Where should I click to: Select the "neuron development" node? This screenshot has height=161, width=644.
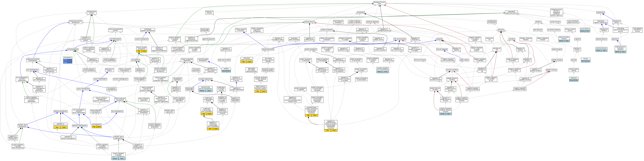coord(83,89)
